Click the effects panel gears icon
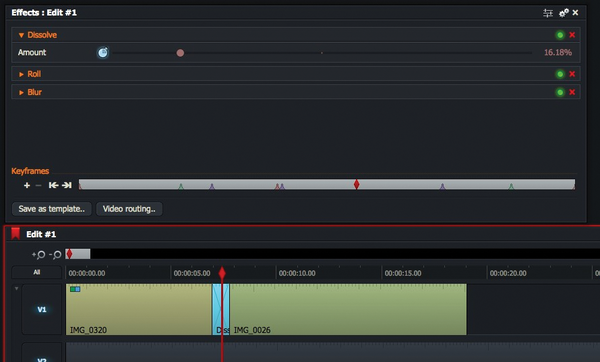The height and width of the screenshot is (362, 600). [x=564, y=13]
